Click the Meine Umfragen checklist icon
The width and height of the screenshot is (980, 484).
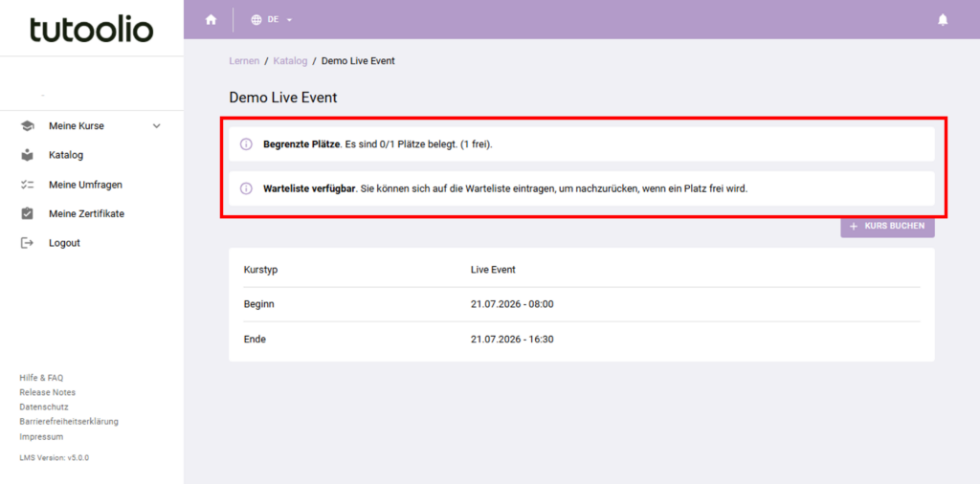pyautogui.click(x=27, y=185)
